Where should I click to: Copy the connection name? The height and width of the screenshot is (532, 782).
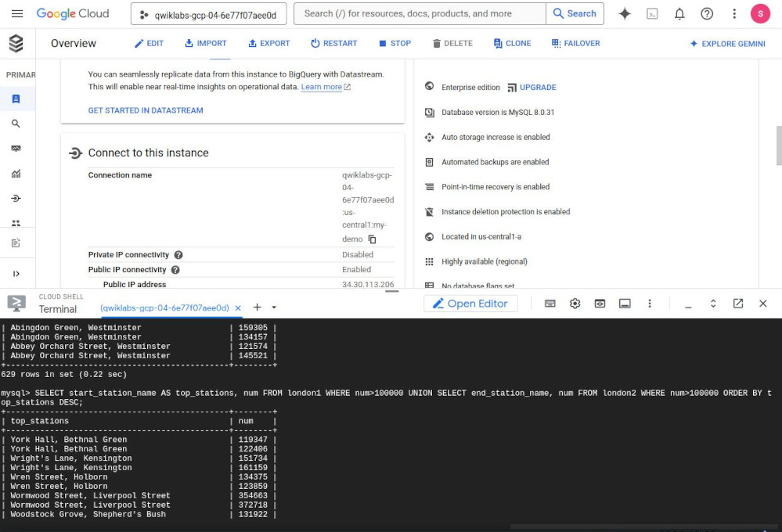(x=372, y=239)
